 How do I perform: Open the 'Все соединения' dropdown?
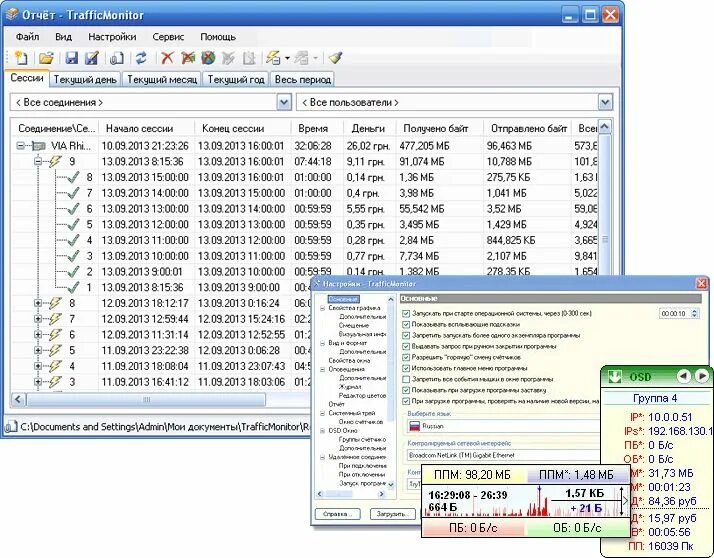click(x=284, y=102)
